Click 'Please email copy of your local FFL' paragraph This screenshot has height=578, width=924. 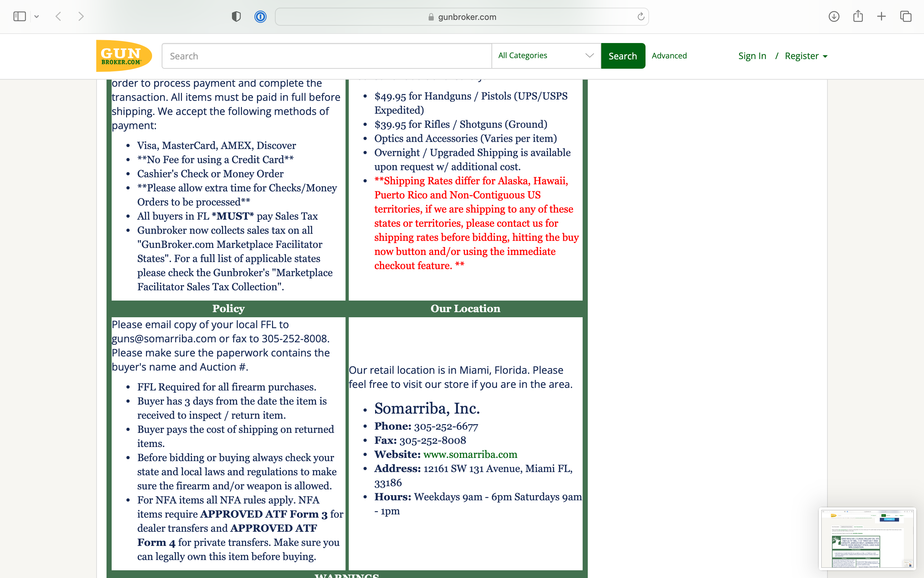coord(221,346)
